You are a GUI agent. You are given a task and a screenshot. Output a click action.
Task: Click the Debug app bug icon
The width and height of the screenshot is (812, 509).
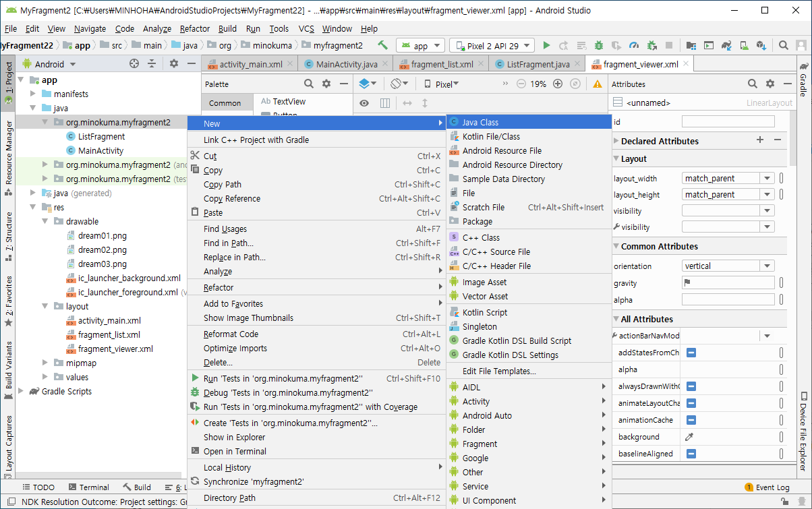click(599, 45)
